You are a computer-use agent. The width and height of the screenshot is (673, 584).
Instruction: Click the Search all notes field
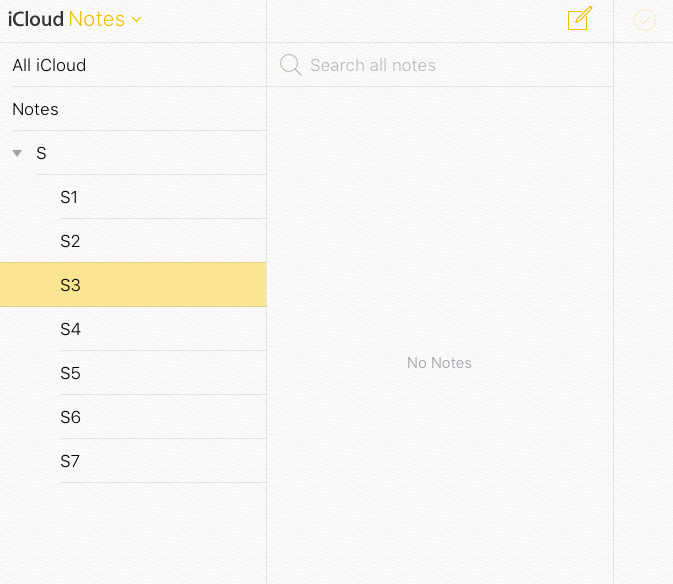440,65
